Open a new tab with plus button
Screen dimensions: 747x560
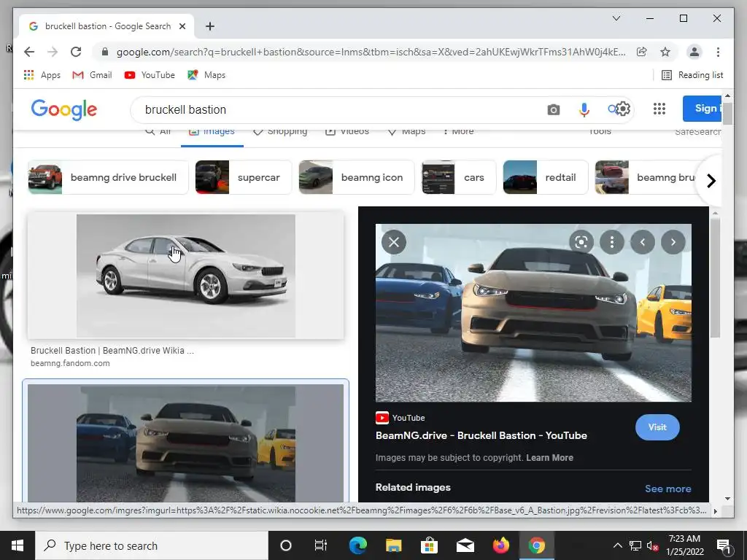[x=209, y=26]
